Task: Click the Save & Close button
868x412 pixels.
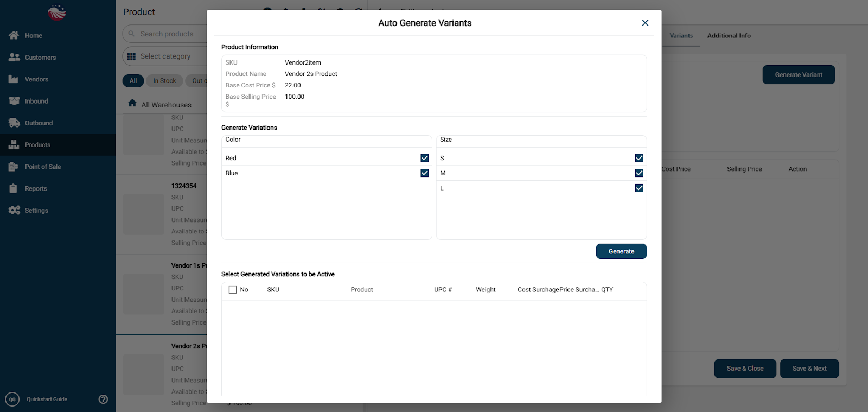Action: (745, 369)
